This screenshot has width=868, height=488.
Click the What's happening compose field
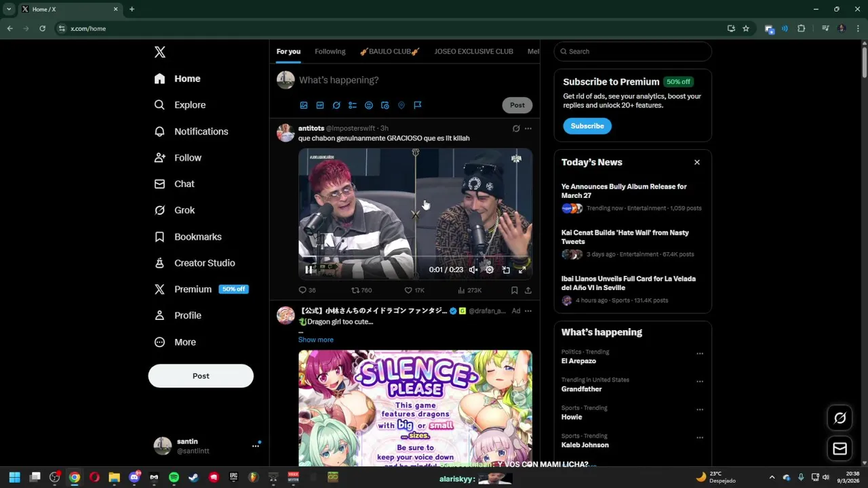414,80
